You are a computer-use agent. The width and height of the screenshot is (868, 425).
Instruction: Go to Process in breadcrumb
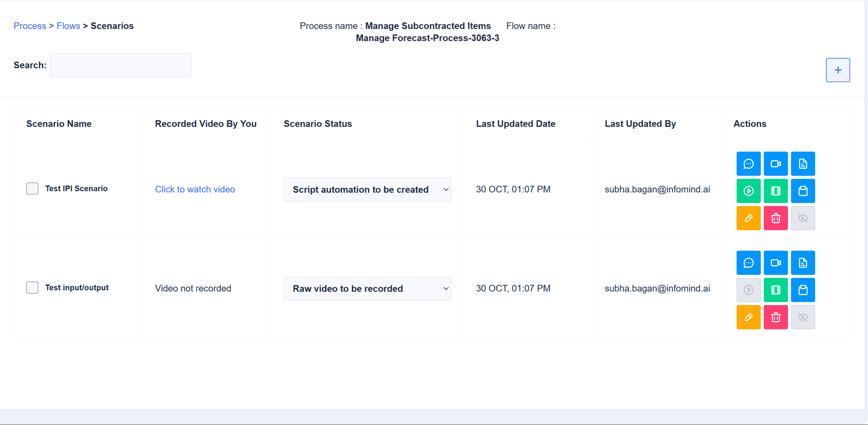[x=30, y=26]
